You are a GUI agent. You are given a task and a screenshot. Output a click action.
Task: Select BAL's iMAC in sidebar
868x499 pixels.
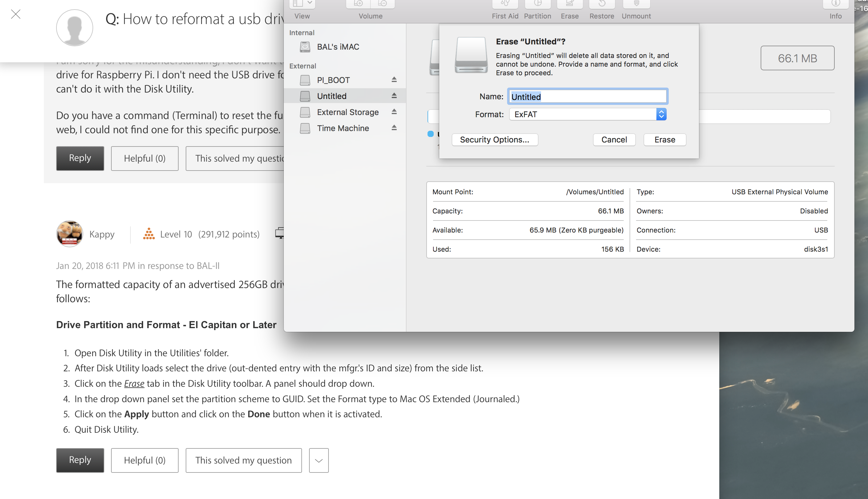click(x=337, y=47)
